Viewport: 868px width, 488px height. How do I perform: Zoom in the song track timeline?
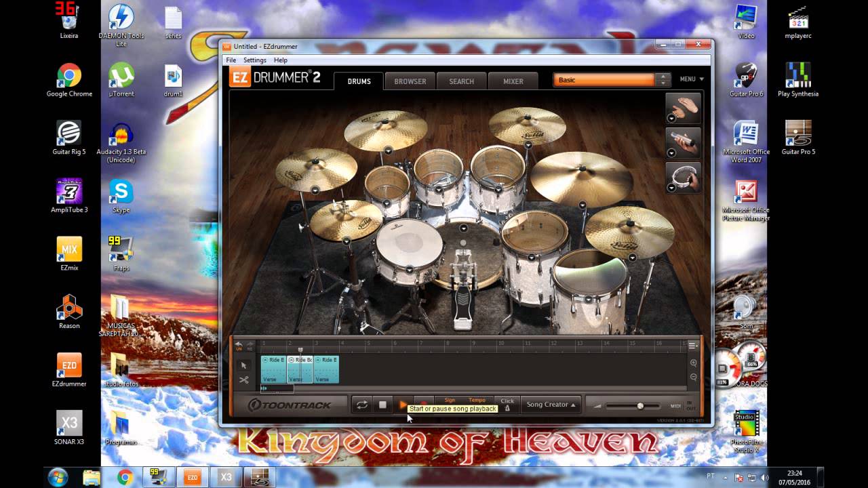click(693, 363)
